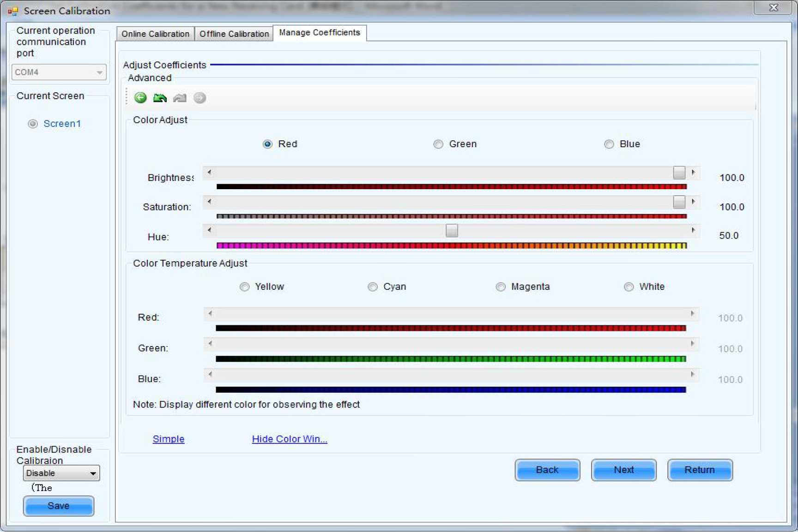
Task: Click the green back-arrow circle icon
Action: coord(140,98)
